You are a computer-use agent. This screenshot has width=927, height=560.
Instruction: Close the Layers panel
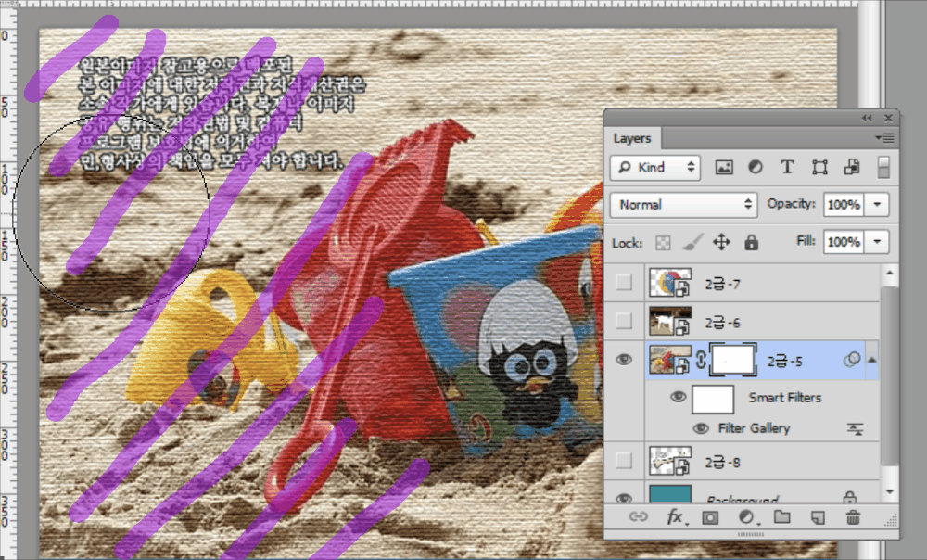click(888, 119)
